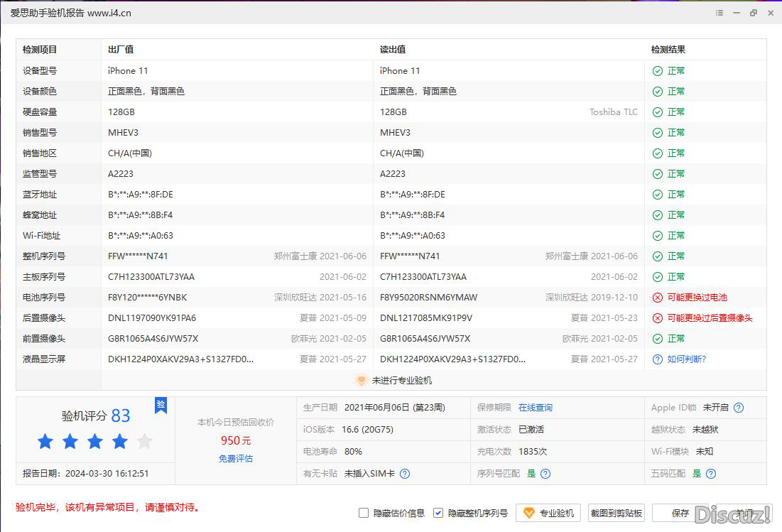Viewport: 782px width, 532px height.
Task: Click the 出厂值 column header
Action: pyautogui.click(x=121, y=50)
